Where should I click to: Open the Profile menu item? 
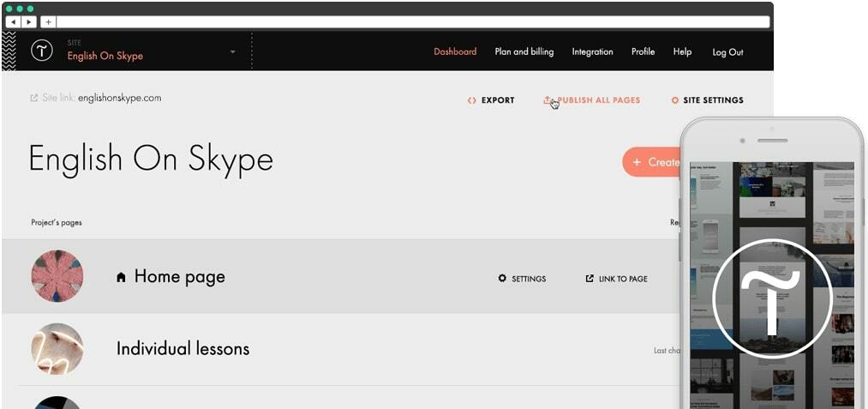(x=643, y=51)
